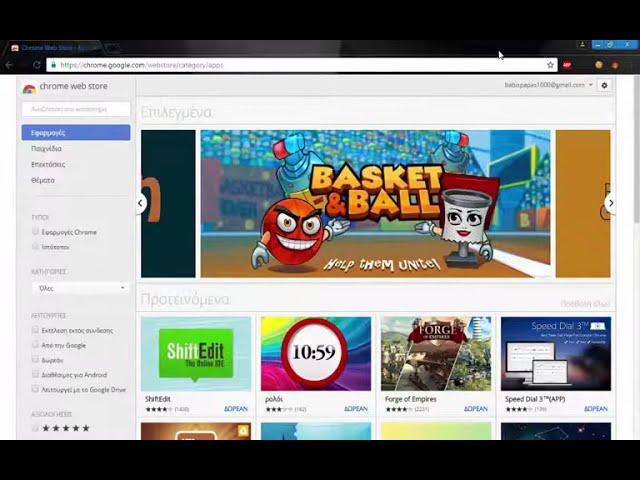Show the next featured banner with the right arrow
This screenshot has width=640, height=480.
[610, 202]
